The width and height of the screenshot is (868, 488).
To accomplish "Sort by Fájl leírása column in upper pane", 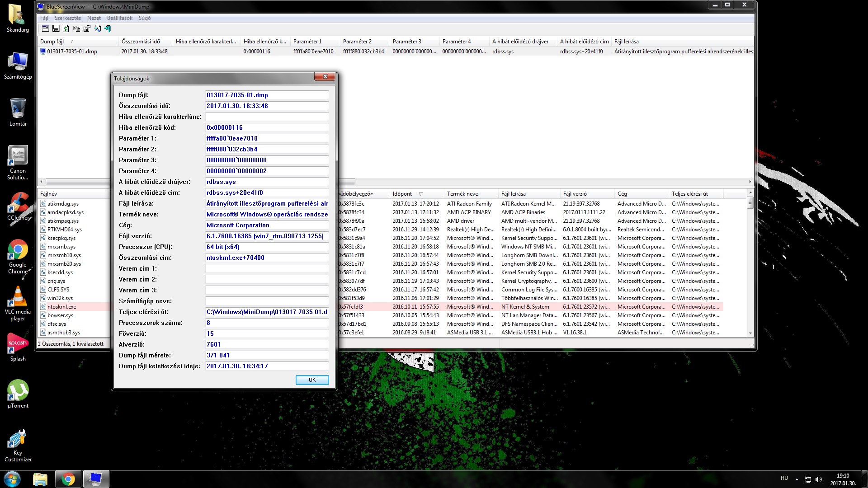I will pos(682,42).
